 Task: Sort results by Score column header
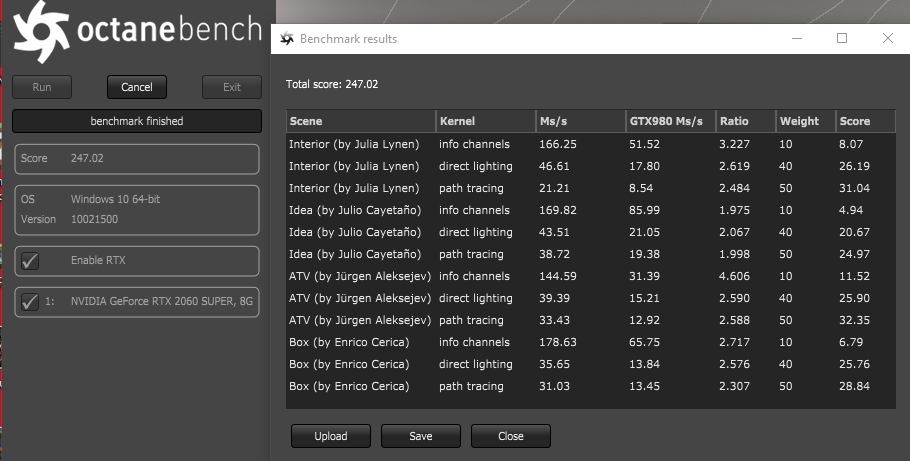865,121
